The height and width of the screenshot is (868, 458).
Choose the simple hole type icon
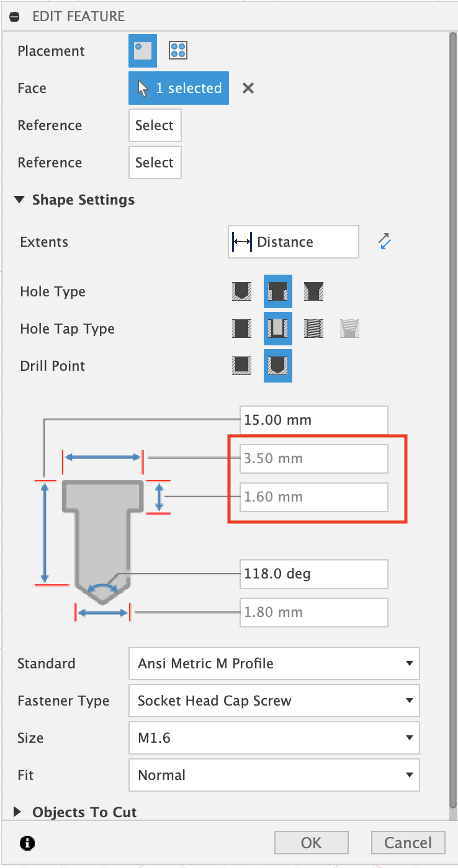click(x=241, y=291)
